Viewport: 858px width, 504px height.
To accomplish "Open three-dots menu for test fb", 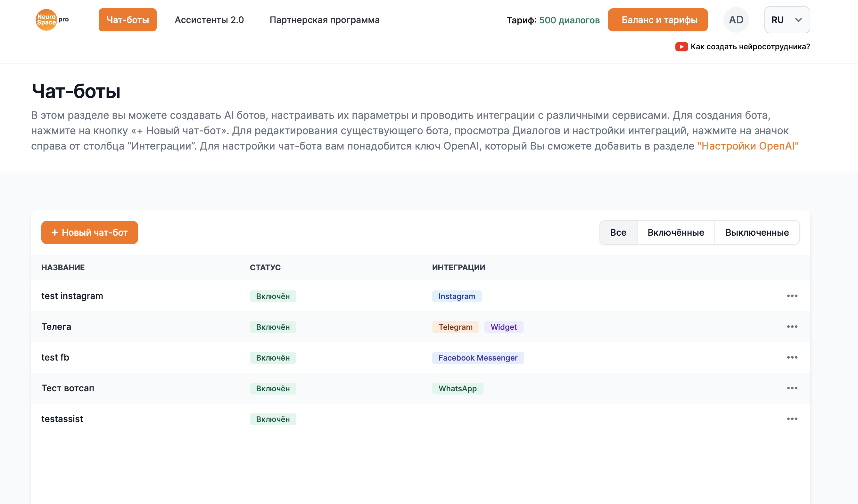I will [792, 357].
